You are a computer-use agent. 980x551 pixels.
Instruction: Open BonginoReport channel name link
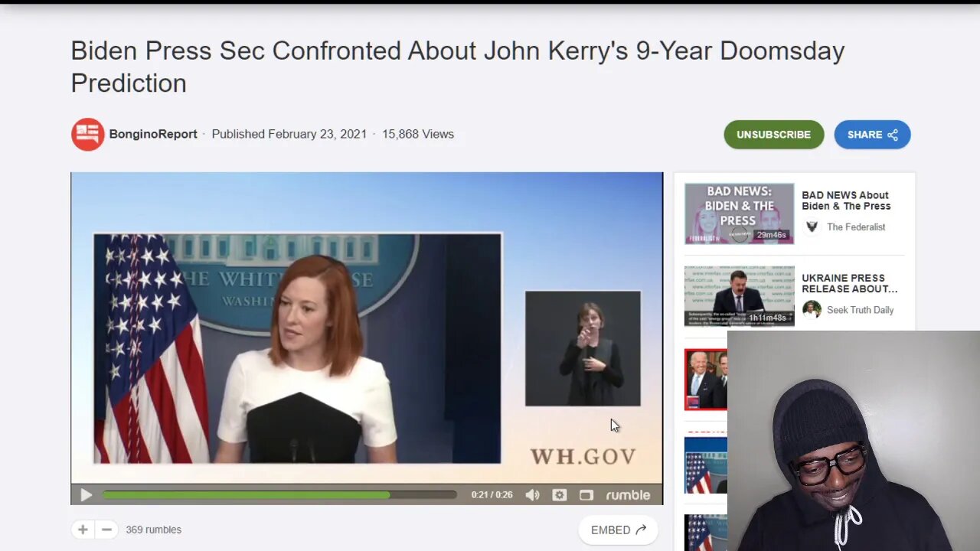153,134
